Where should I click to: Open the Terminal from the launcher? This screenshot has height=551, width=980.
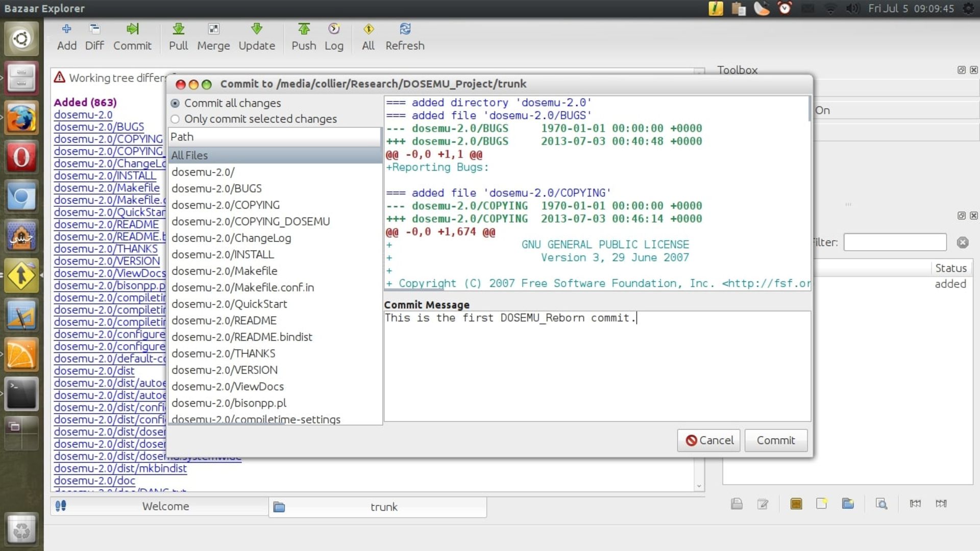click(21, 394)
